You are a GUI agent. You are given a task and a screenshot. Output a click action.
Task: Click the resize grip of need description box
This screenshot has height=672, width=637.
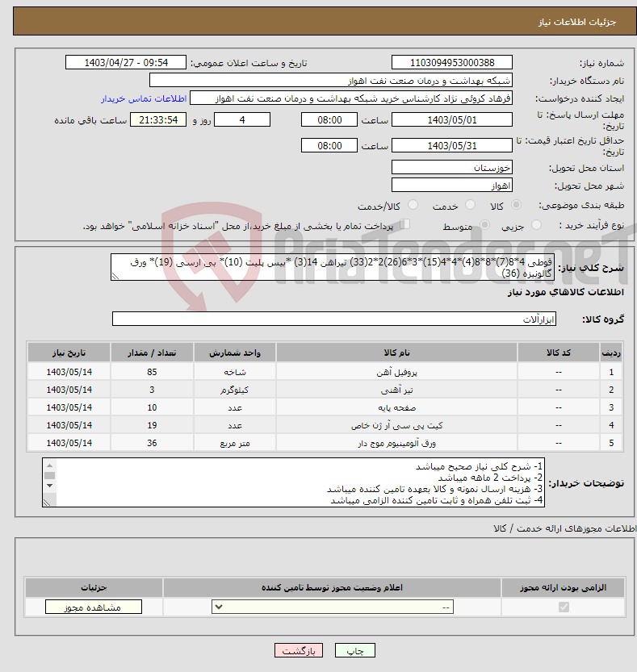pos(115,277)
